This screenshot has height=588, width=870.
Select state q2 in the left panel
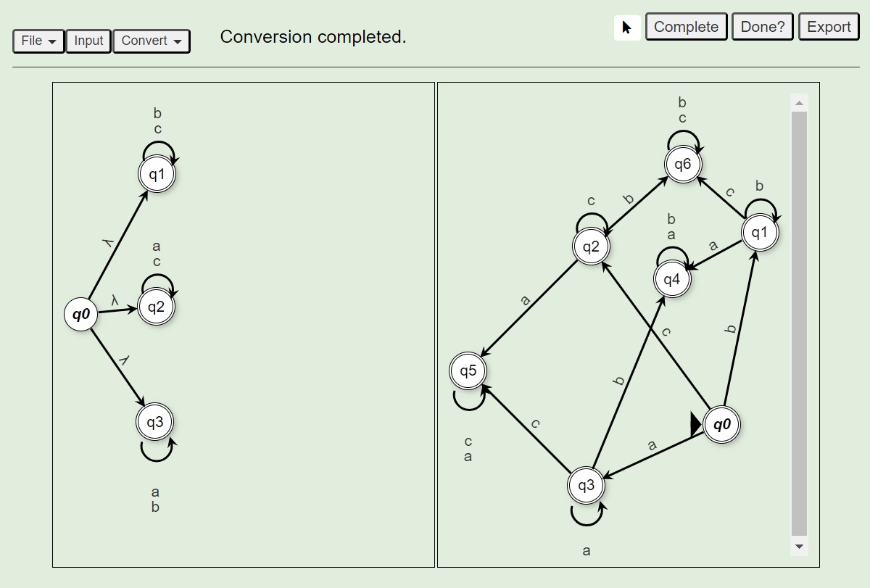(x=157, y=307)
